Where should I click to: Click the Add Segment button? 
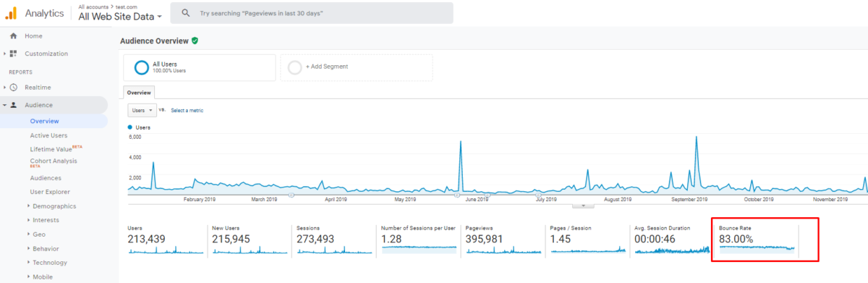tap(356, 67)
